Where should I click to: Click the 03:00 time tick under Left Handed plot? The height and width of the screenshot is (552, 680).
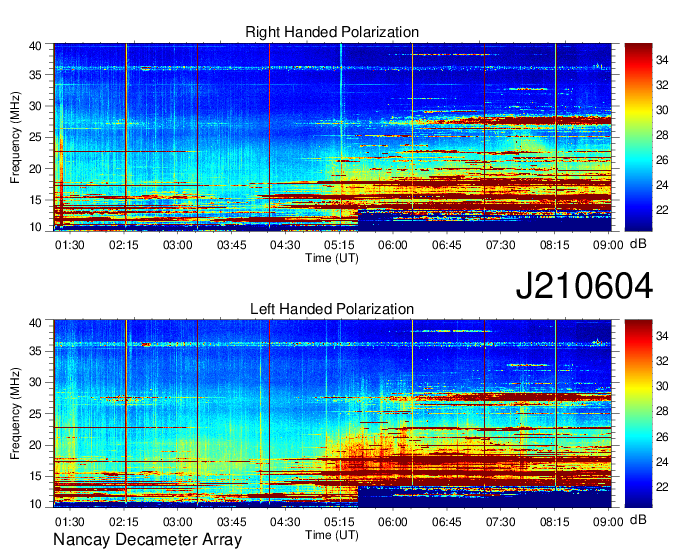tap(177, 522)
